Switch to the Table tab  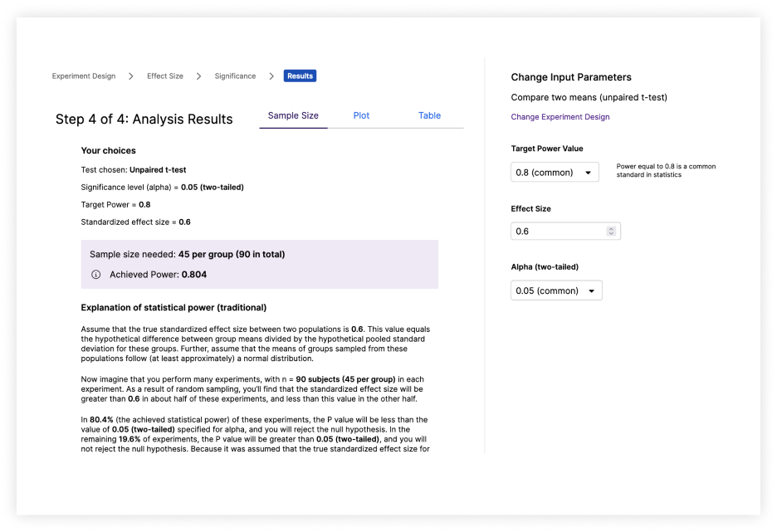(429, 115)
